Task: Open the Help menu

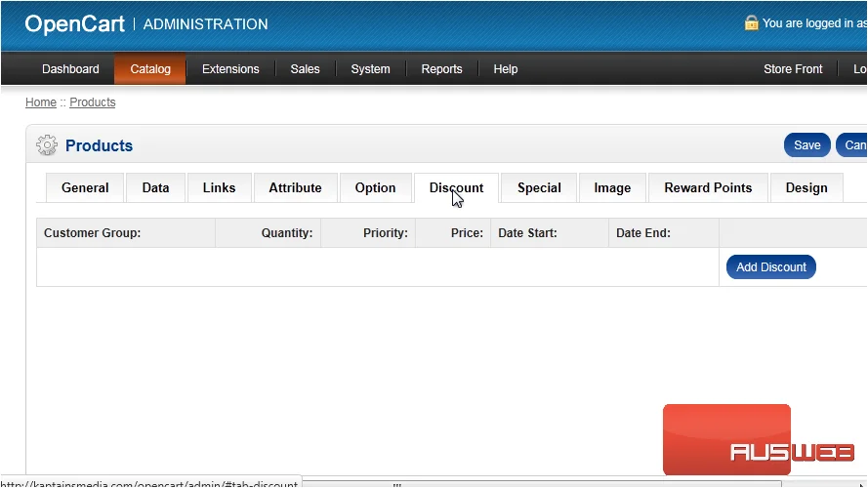Action: pos(506,69)
